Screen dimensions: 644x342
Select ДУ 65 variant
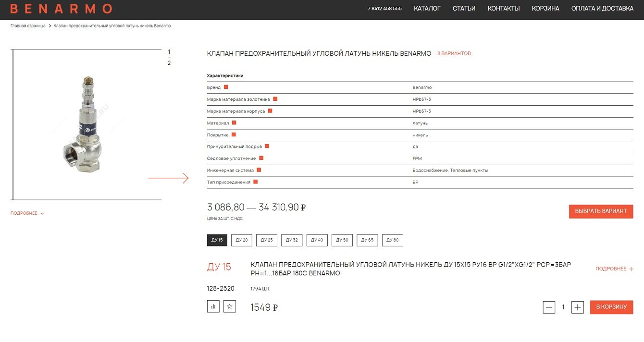coord(367,240)
